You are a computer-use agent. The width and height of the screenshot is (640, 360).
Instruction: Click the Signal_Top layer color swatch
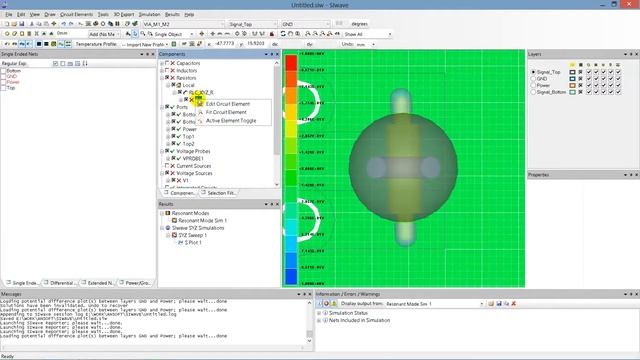tap(572, 72)
